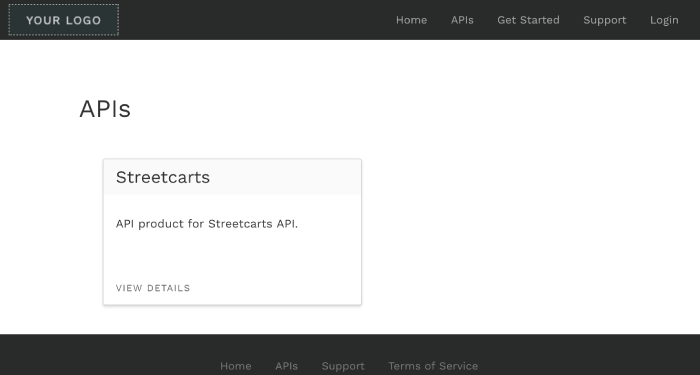Open the Get Started page

528,20
